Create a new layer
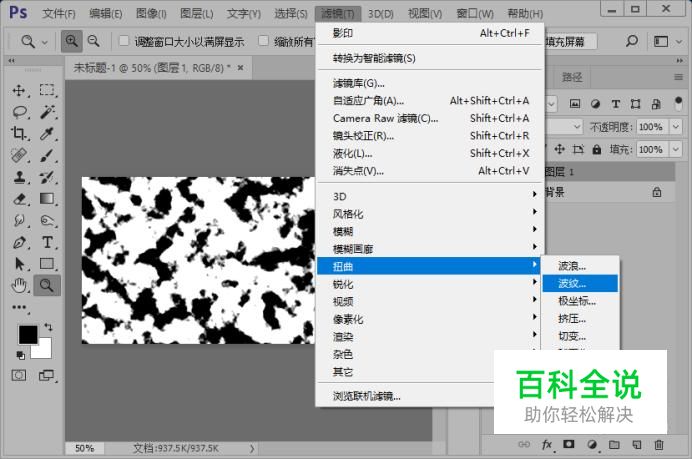This screenshot has width=692, height=459. coord(637,445)
